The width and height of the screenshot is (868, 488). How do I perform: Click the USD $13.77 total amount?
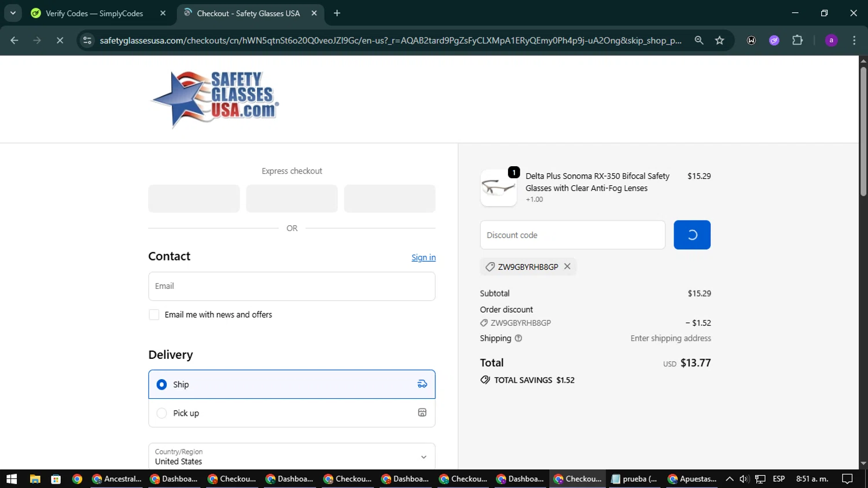pyautogui.click(x=687, y=363)
